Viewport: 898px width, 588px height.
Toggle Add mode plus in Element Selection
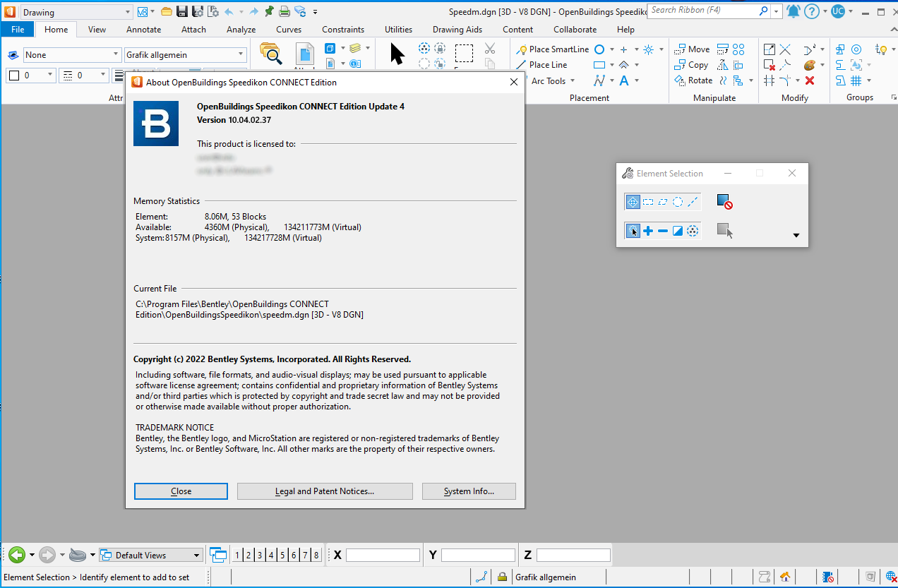pos(648,231)
